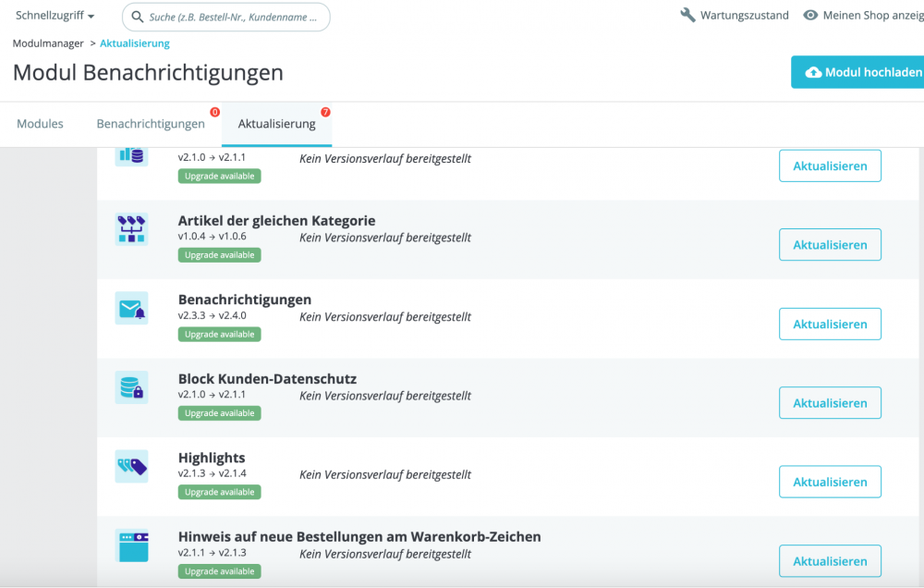Open the Schnellzugriff dropdown
Viewport: 924px width, 588px height.
tap(54, 15)
